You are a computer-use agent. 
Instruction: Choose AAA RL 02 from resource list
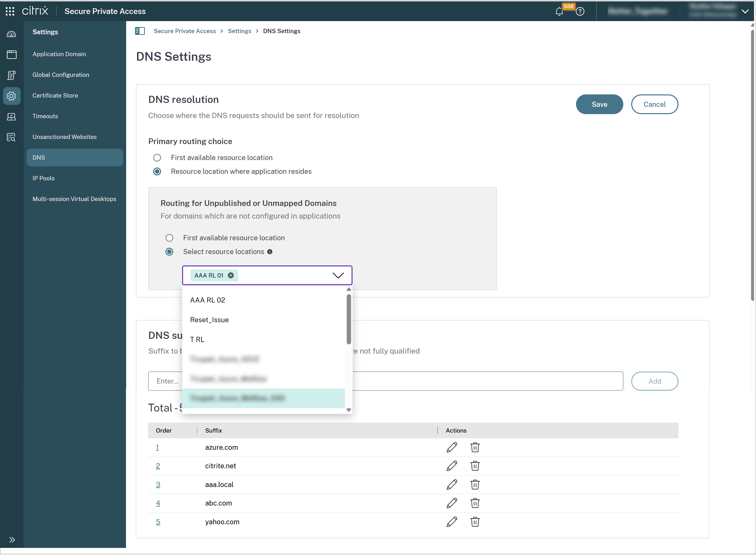click(207, 300)
